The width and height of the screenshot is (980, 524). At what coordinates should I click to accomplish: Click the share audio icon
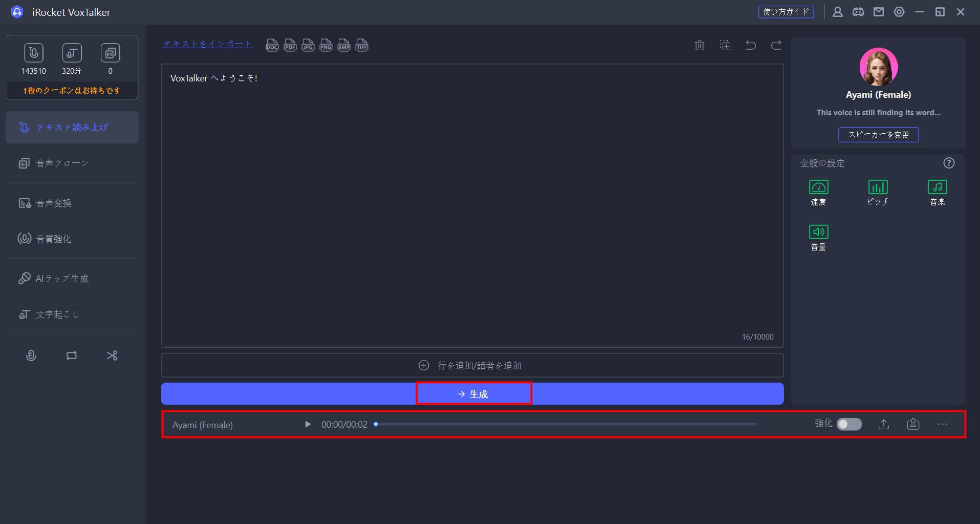pyautogui.click(x=913, y=424)
